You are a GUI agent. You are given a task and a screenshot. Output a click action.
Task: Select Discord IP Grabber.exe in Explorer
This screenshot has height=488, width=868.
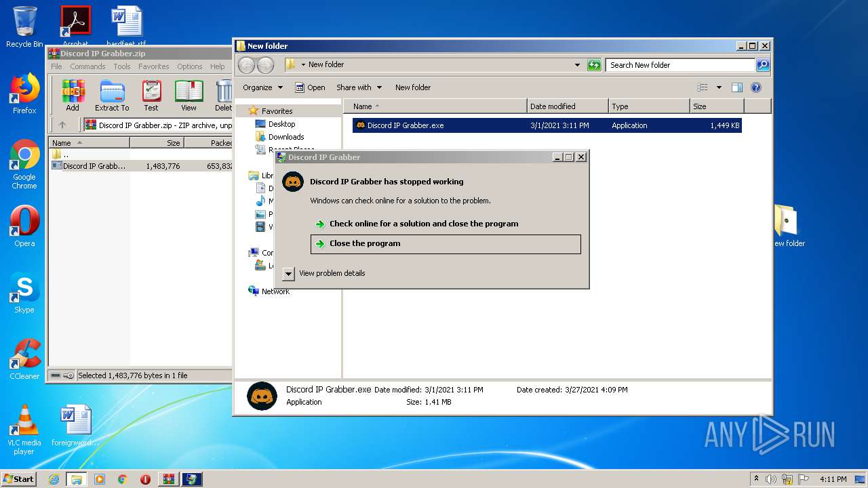coord(547,125)
